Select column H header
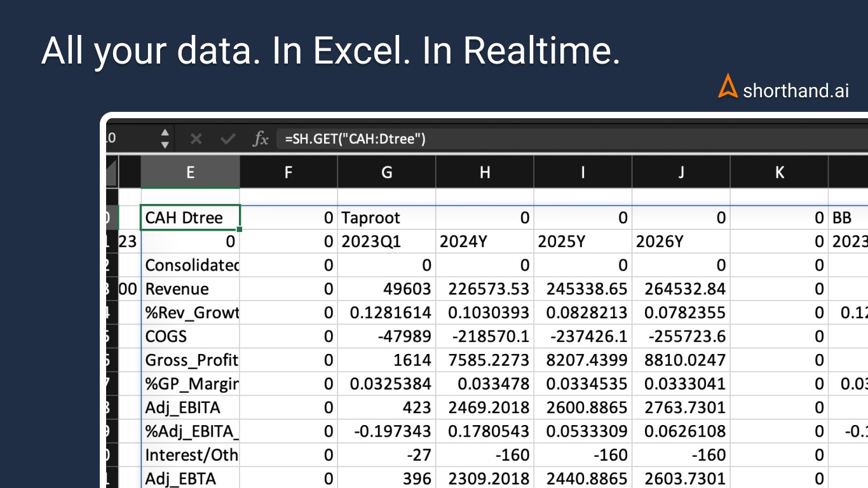This screenshot has width=868, height=488. [x=485, y=172]
